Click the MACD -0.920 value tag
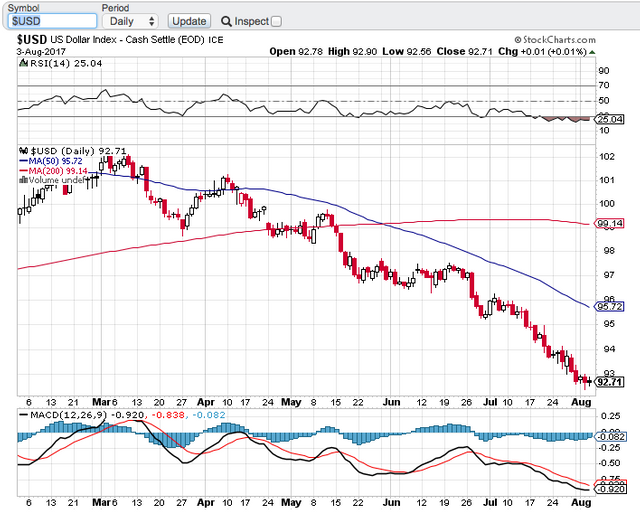640x512 pixels. pyautogui.click(x=610, y=489)
